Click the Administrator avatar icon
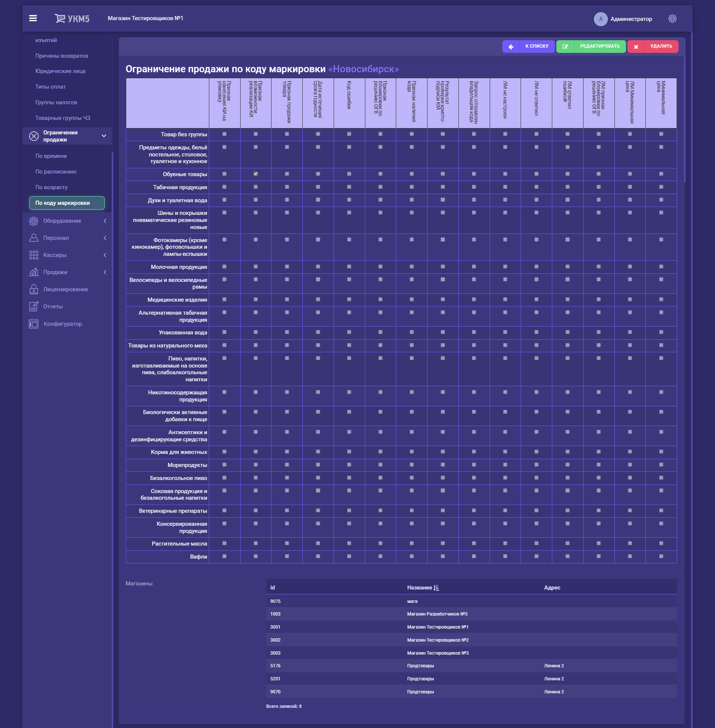This screenshot has height=728, width=715. 600,19
